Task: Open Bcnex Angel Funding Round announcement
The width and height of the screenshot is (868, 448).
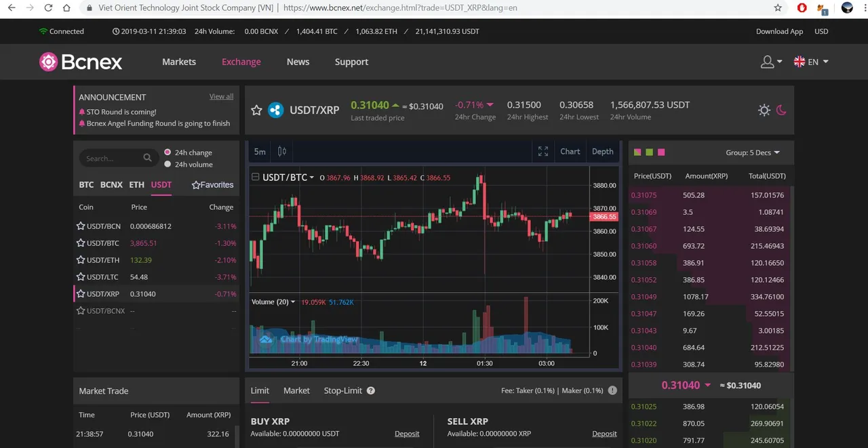Action: pyautogui.click(x=158, y=124)
